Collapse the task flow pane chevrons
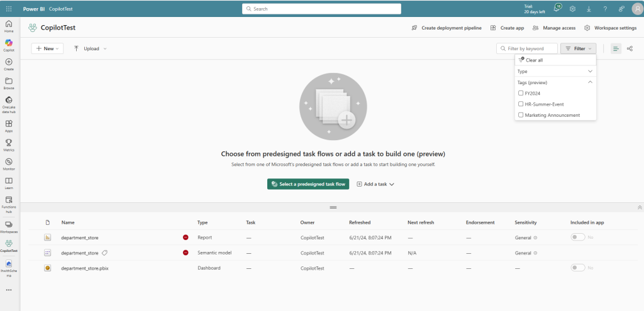The height and width of the screenshot is (311, 644). [x=640, y=207]
